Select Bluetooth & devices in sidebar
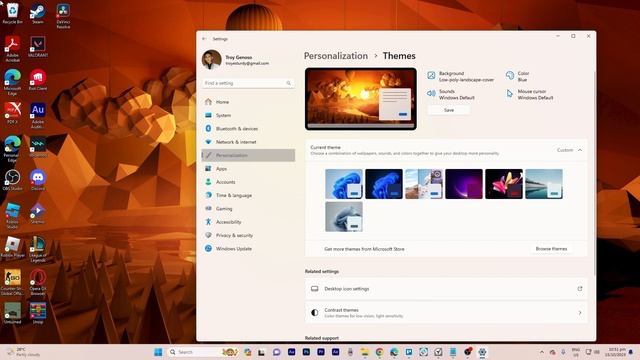The height and width of the screenshot is (360, 640). tap(248, 129)
